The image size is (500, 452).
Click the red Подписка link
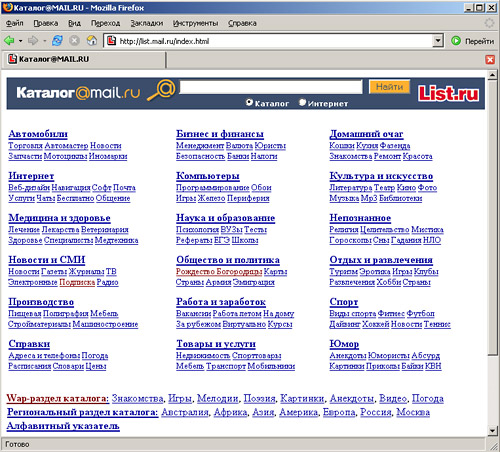[x=77, y=282]
